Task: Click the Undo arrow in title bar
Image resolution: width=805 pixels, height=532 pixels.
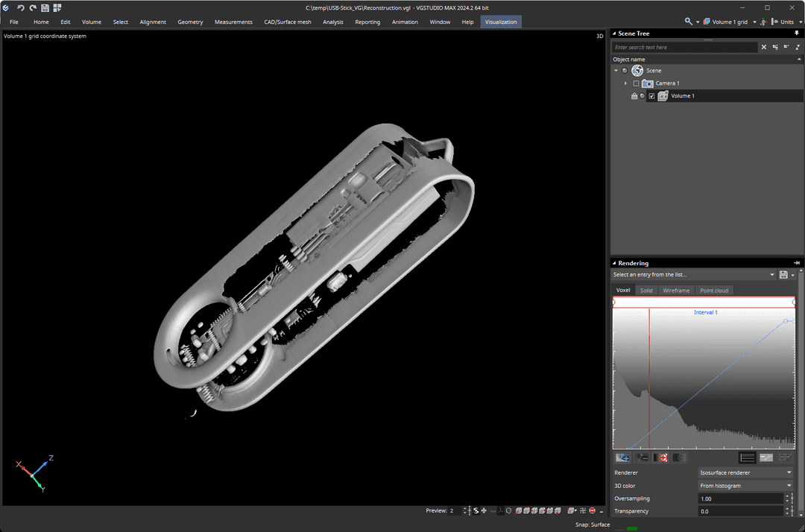Action: 21,7
